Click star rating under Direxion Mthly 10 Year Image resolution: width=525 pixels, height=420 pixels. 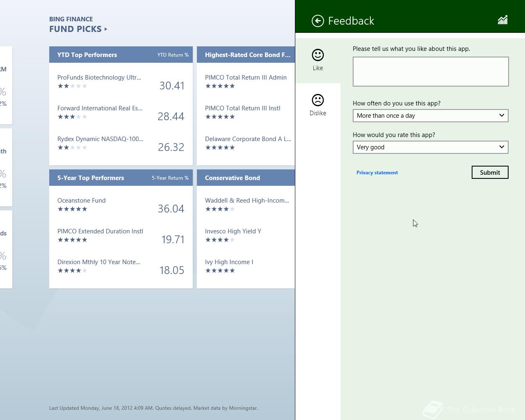(73, 271)
